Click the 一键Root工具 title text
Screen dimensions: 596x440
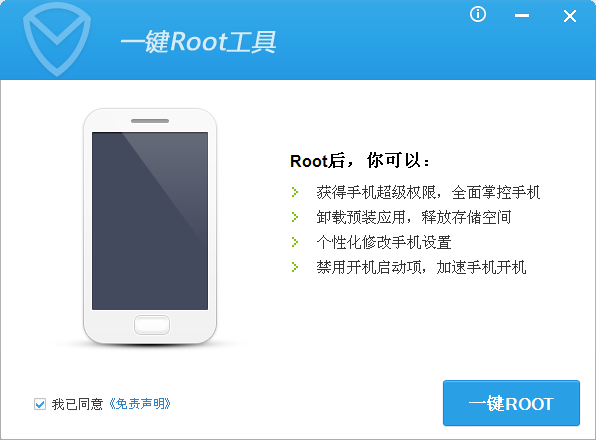198,41
